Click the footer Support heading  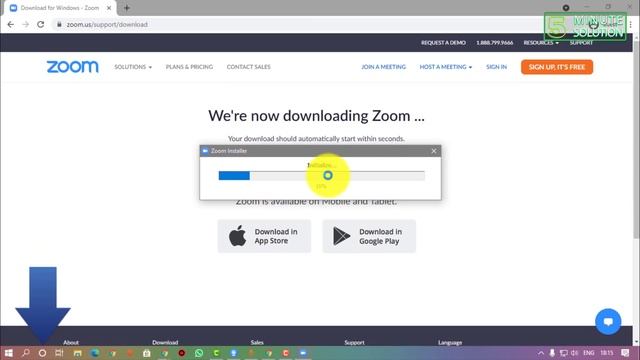click(x=354, y=342)
